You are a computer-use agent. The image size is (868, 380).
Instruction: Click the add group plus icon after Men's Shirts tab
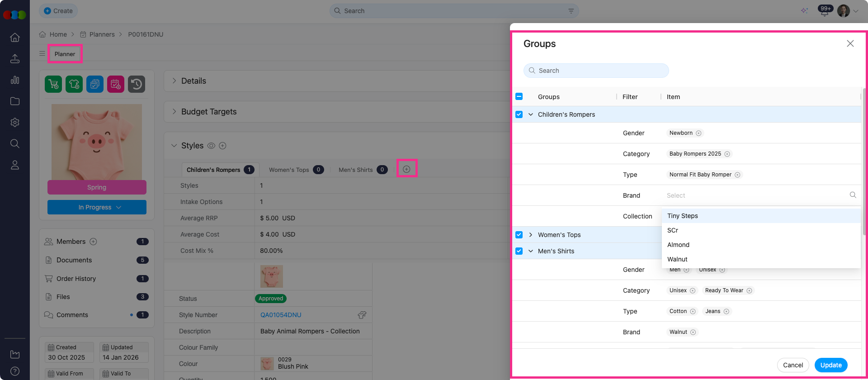[406, 169]
